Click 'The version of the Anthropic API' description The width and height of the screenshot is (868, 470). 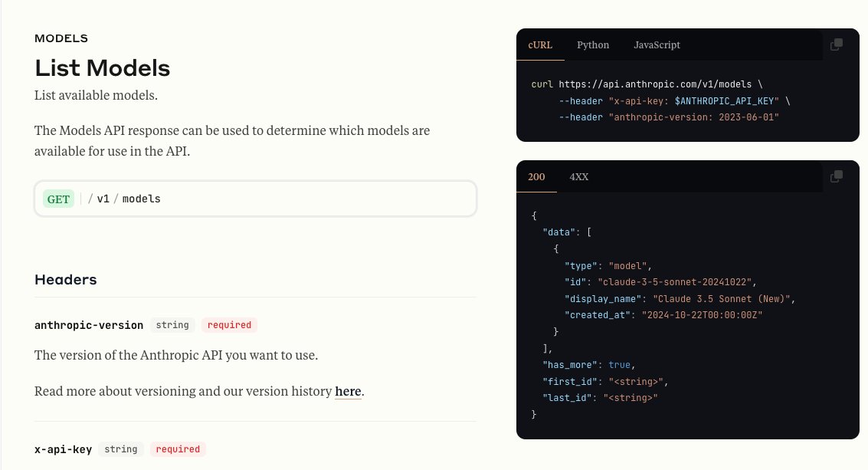coord(176,355)
